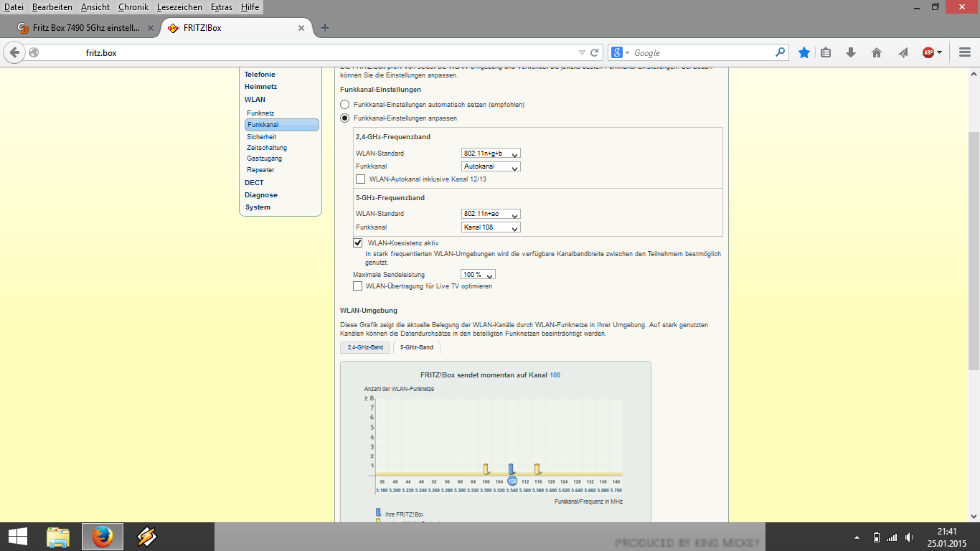
Task: Open the Gastzugang submenu entry
Action: [x=264, y=159]
